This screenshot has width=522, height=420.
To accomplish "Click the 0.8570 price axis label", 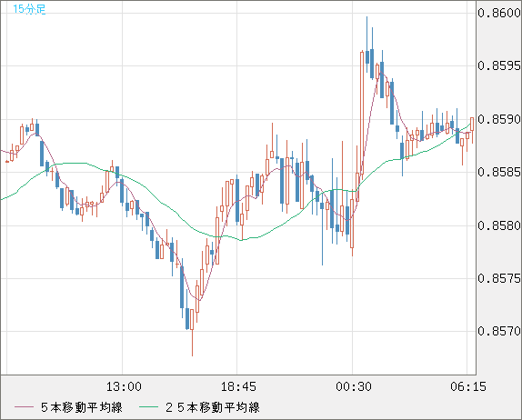I will pos(499,331).
